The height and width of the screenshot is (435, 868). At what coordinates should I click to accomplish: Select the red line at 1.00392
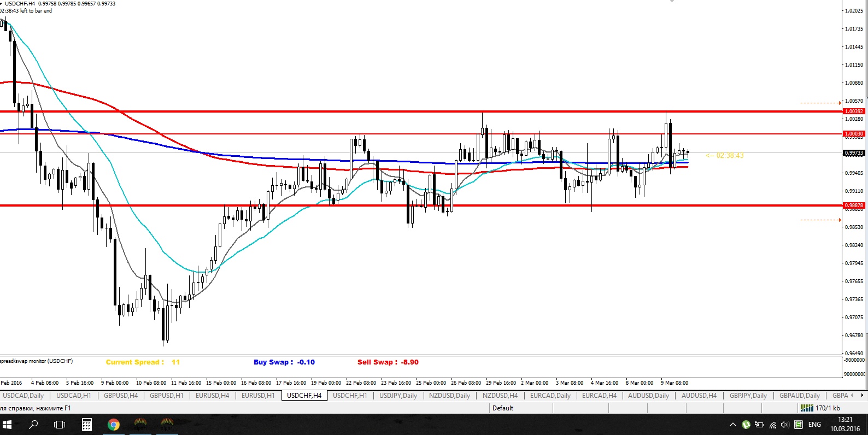(x=421, y=111)
